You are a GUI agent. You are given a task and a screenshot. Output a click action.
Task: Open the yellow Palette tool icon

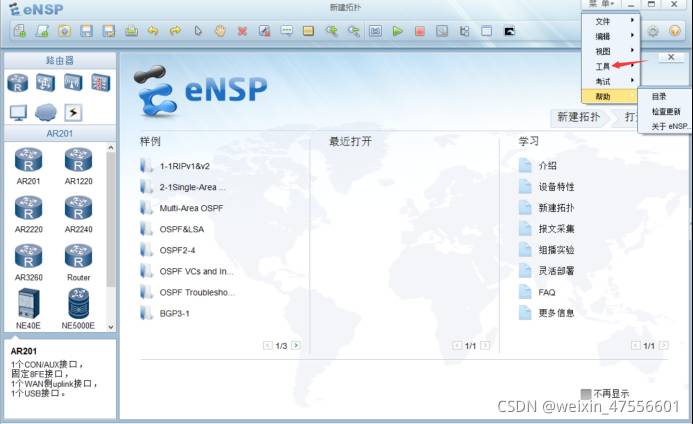(308, 31)
